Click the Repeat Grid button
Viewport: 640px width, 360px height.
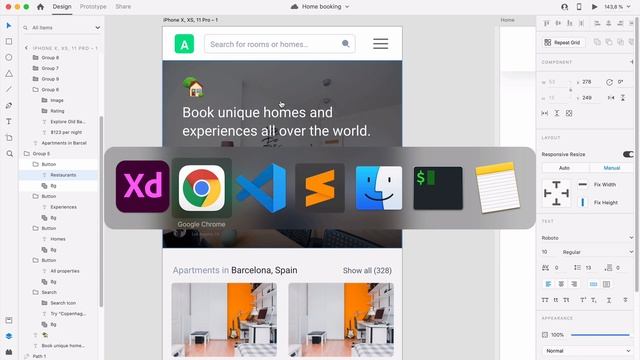click(563, 42)
